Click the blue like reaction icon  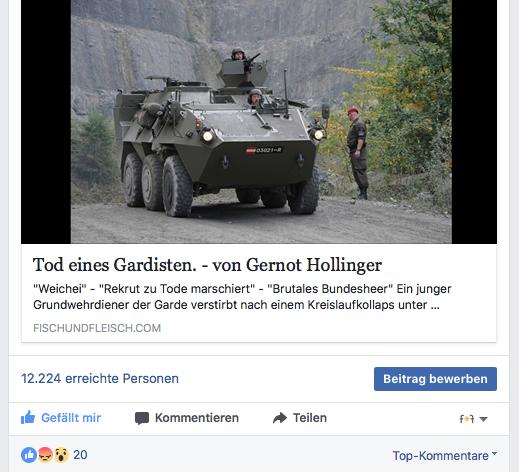(29, 455)
